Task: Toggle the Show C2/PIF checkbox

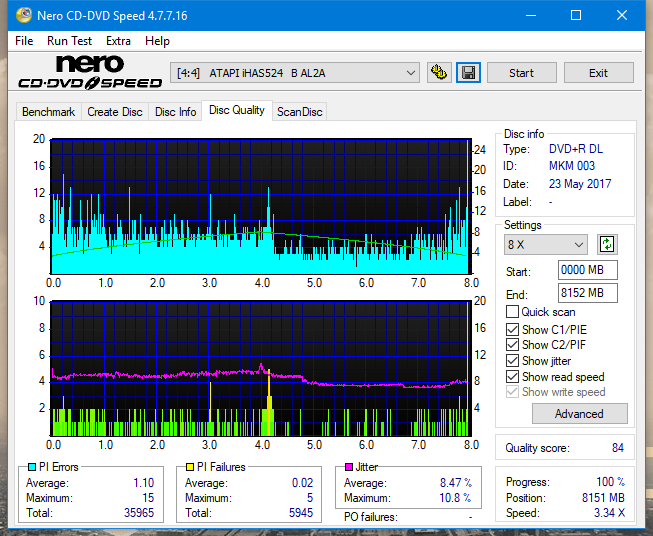Action: click(512, 344)
